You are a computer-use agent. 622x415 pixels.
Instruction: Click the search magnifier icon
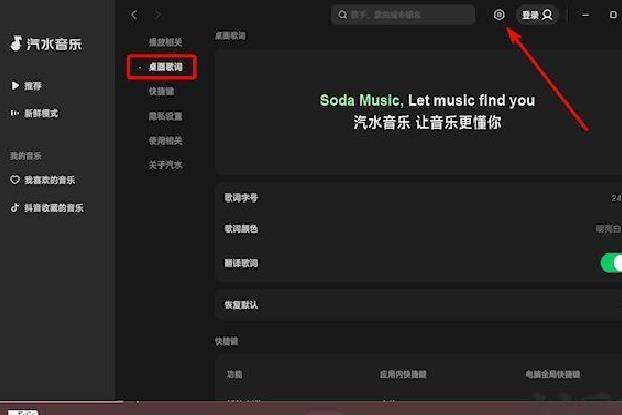tap(342, 15)
